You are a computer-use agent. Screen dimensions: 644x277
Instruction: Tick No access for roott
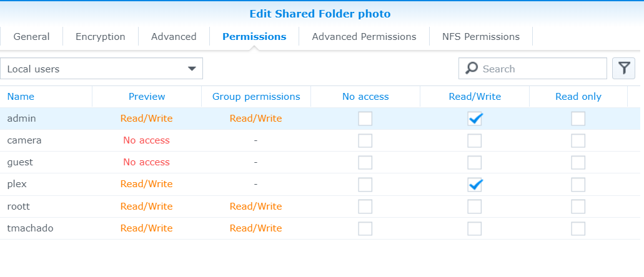click(x=365, y=207)
